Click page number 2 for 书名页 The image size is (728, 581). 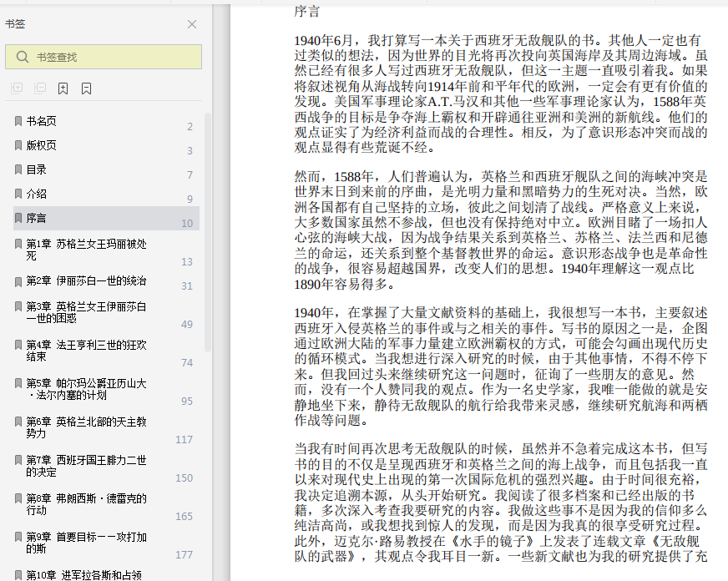click(190, 127)
